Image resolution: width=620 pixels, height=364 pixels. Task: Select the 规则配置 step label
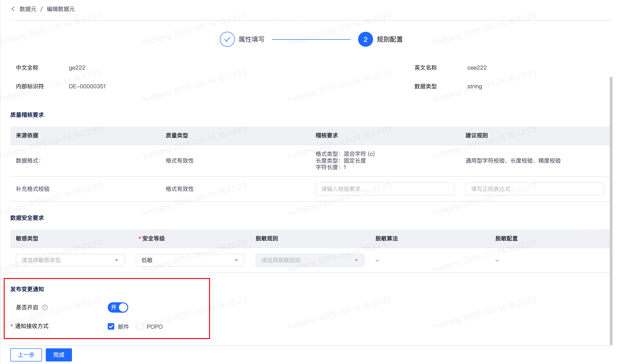[x=390, y=39]
